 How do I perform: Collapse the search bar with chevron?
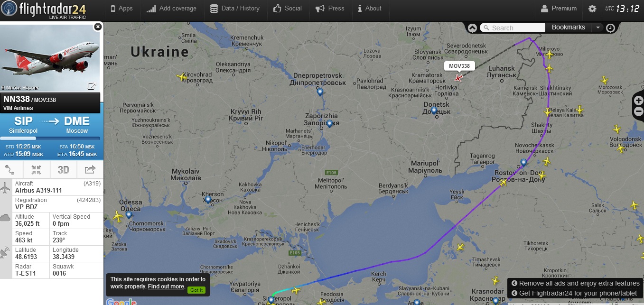(x=472, y=28)
